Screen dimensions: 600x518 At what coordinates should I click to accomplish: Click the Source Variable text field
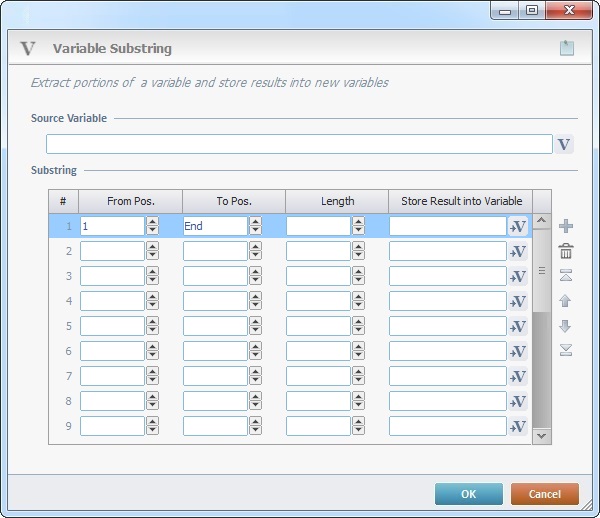tap(298, 144)
